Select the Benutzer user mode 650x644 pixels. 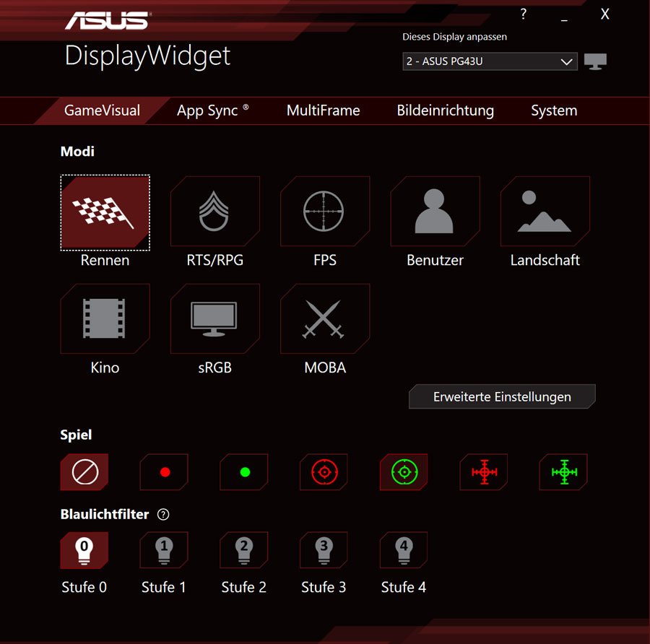pos(435,212)
